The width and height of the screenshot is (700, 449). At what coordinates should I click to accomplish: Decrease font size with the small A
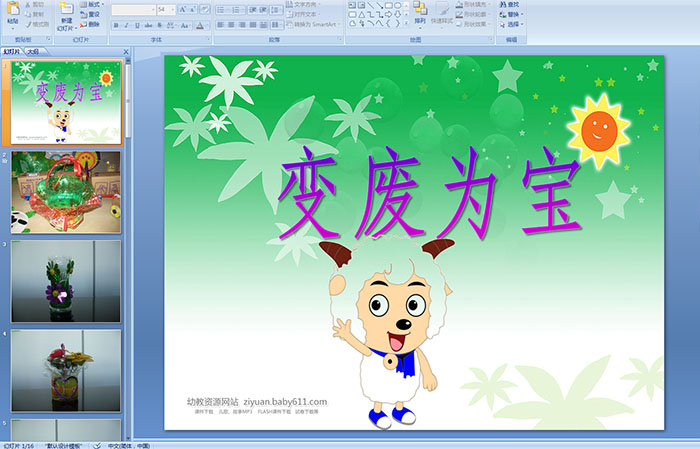point(193,9)
